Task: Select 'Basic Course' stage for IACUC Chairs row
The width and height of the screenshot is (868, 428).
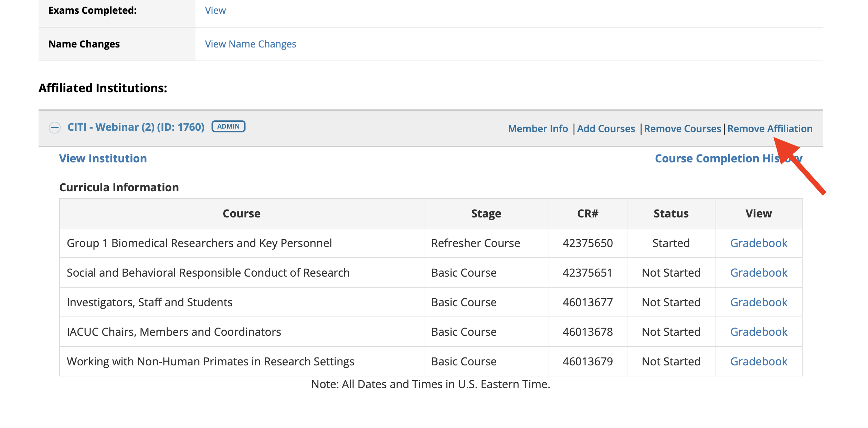Action: click(x=486, y=332)
